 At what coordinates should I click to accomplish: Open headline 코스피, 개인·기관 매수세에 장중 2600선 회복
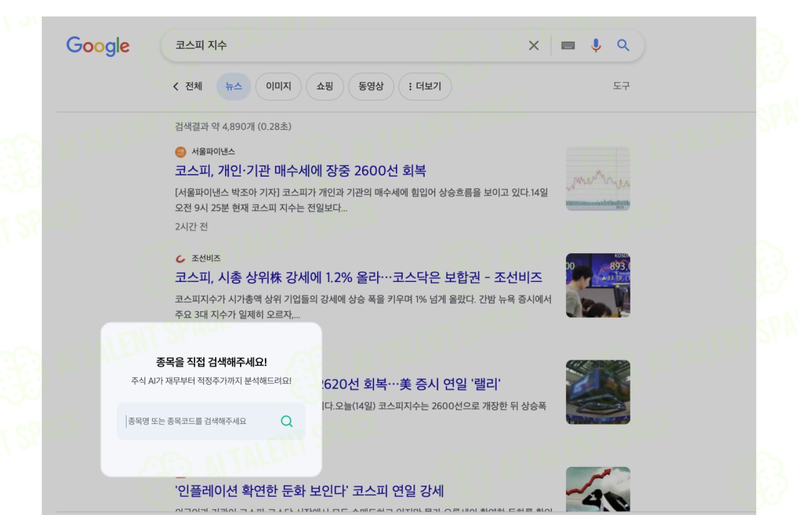coord(301,171)
